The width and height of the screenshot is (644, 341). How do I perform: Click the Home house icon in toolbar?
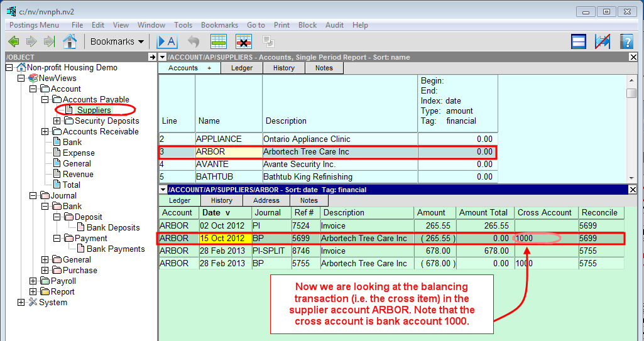(x=69, y=41)
